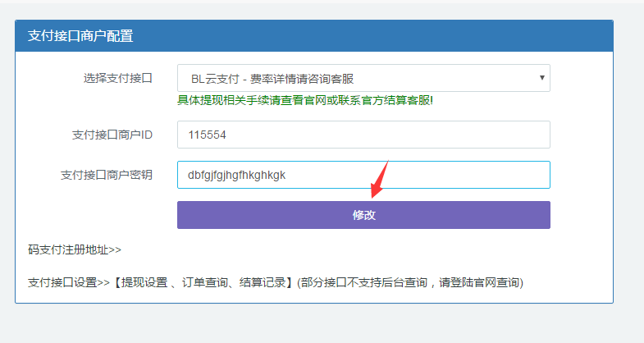
Task: Click the 选择支付接口 label
Action: click(x=118, y=78)
